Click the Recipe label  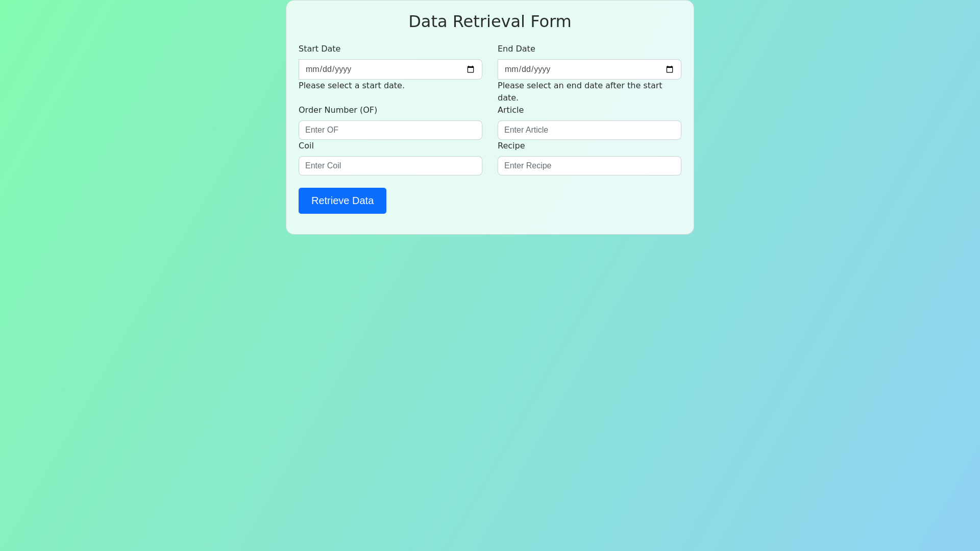point(511,145)
